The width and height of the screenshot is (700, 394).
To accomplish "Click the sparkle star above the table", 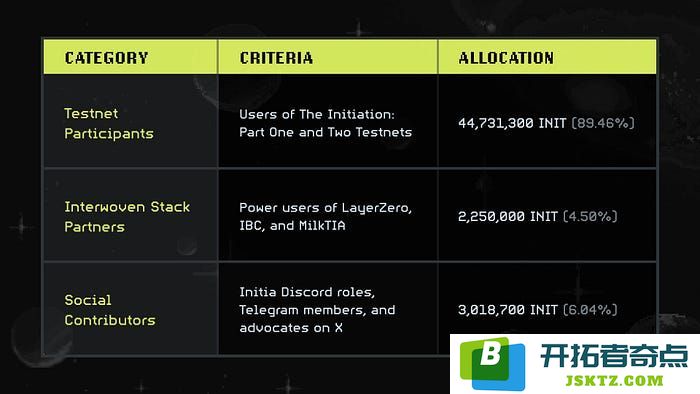I will click(x=359, y=30).
